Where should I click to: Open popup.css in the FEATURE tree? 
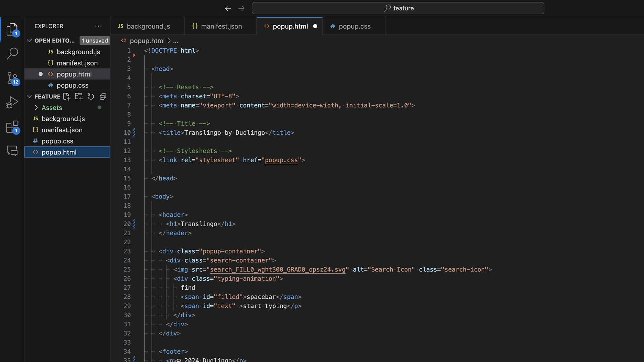point(67,141)
